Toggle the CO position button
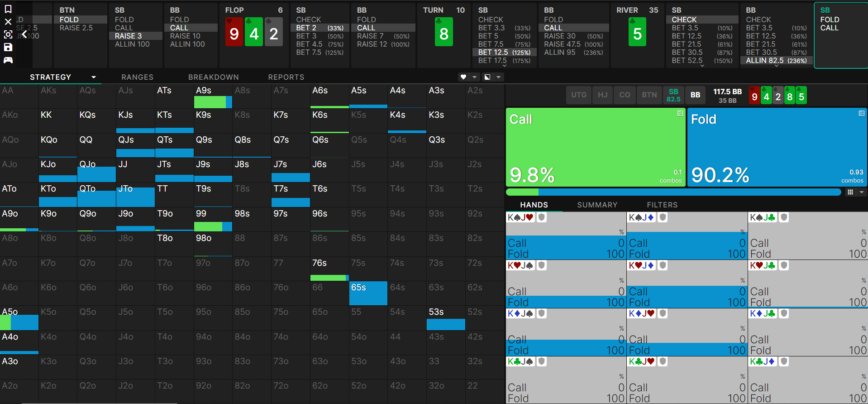The width and height of the screenshot is (868, 404). 625,95
